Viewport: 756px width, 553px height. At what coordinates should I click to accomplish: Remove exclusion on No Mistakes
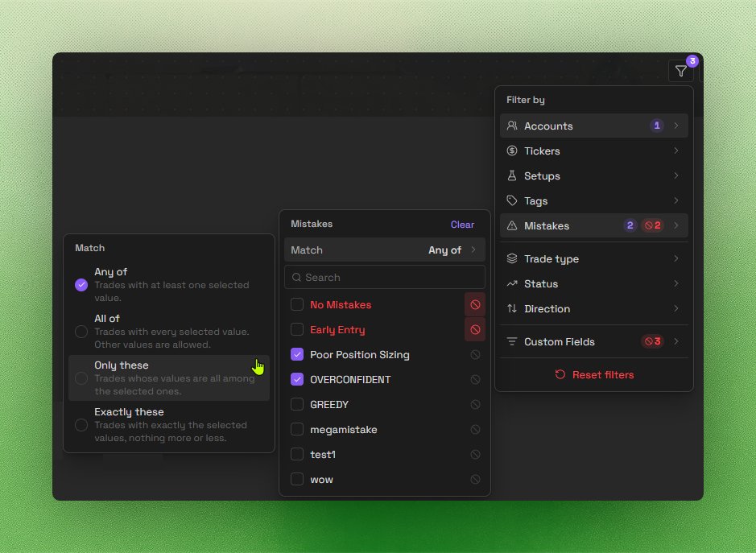(x=475, y=305)
